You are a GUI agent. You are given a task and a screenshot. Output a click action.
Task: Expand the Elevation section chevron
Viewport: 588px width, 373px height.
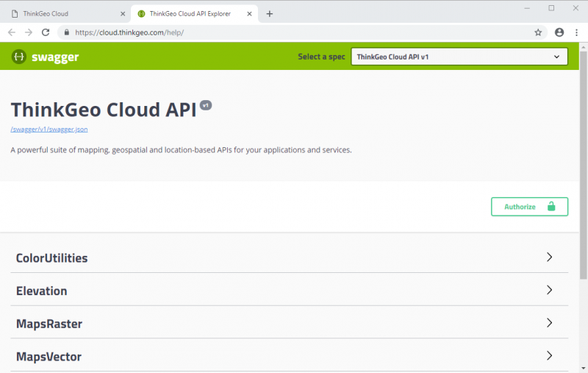click(x=549, y=290)
